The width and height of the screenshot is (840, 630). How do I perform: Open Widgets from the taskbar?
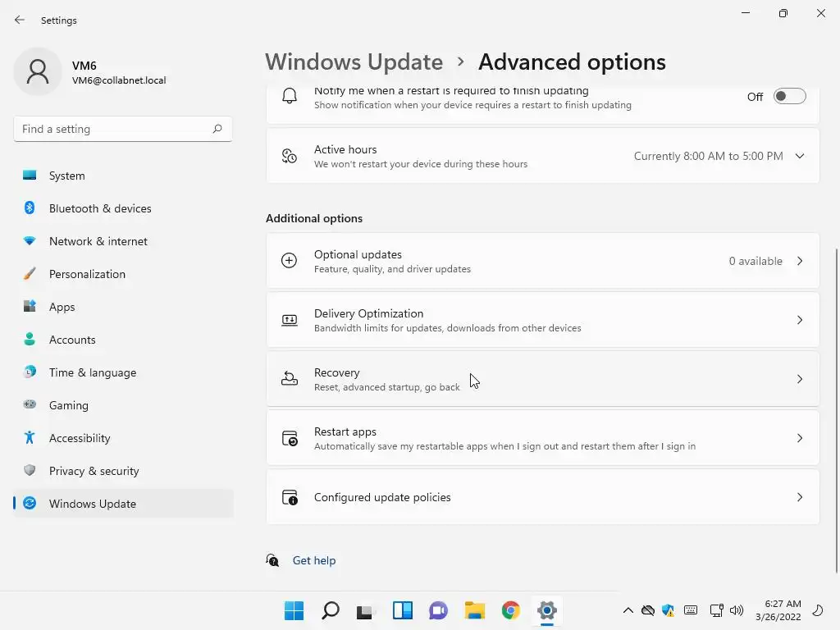pos(402,610)
